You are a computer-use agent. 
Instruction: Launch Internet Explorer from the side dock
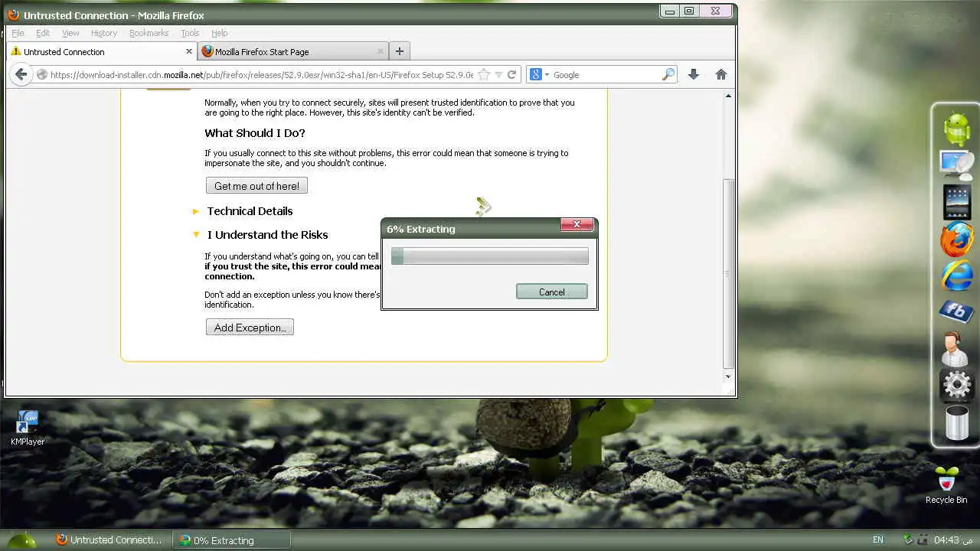click(x=957, y=276)
